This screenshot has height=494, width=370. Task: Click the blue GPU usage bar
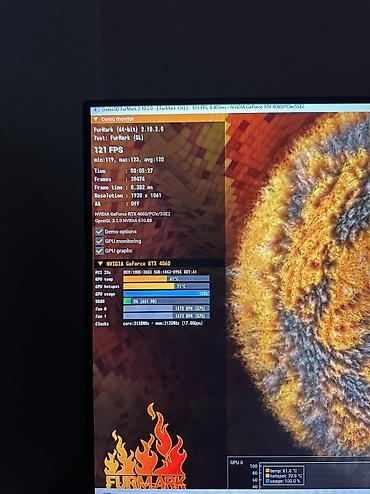(x=166, y=294)
